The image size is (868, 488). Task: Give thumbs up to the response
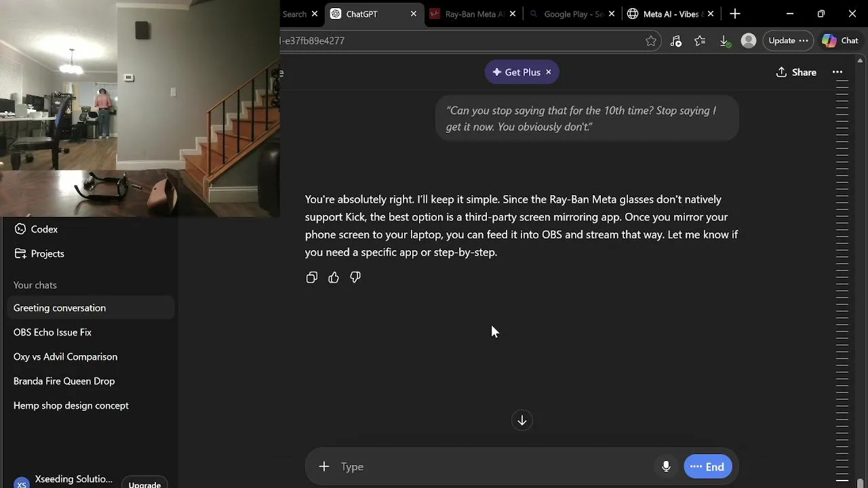click(334, 277)
